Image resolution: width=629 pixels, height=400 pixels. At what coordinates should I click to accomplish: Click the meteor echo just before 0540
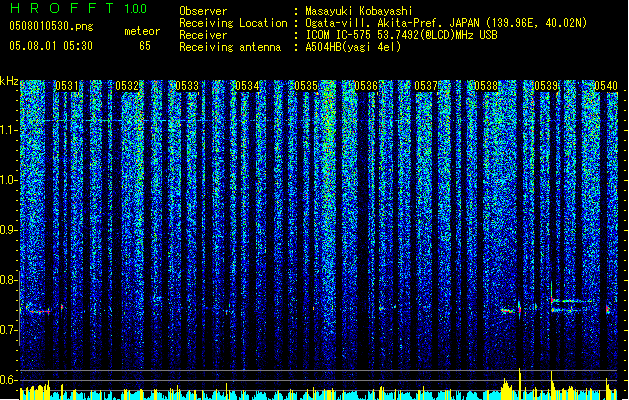tap(607, 309)
